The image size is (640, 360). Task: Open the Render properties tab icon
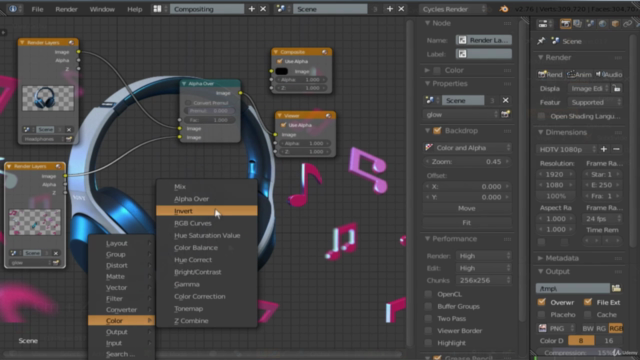coord(565,24)
